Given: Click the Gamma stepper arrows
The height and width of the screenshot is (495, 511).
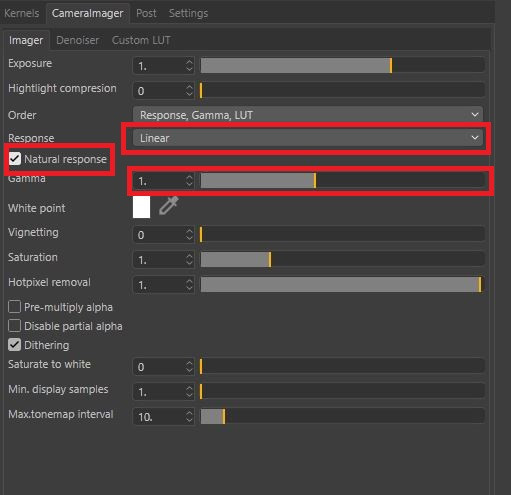Looking at the screenshot, I should (189, 181).
